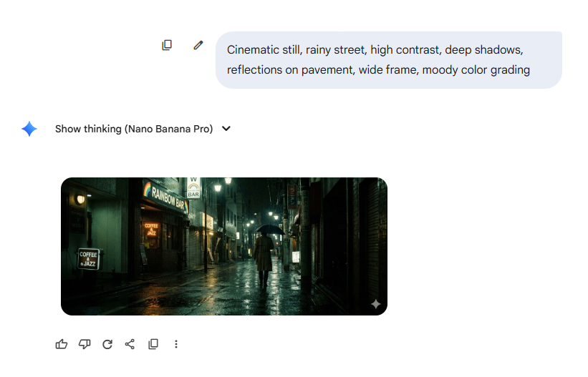The width and height of the screenshot is (588, 377).
Task: Expand the Show thinking chevron arrow
Action: pyautogui.click(x=226, y=129)
